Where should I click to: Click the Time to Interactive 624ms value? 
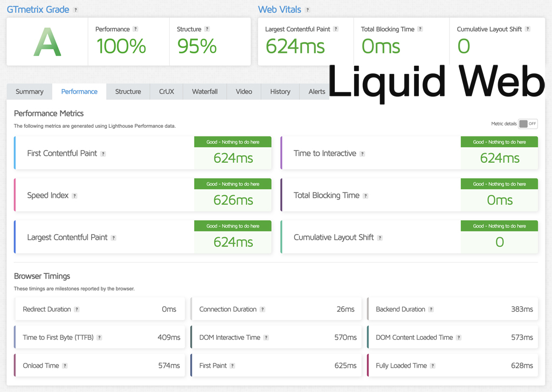500,158
